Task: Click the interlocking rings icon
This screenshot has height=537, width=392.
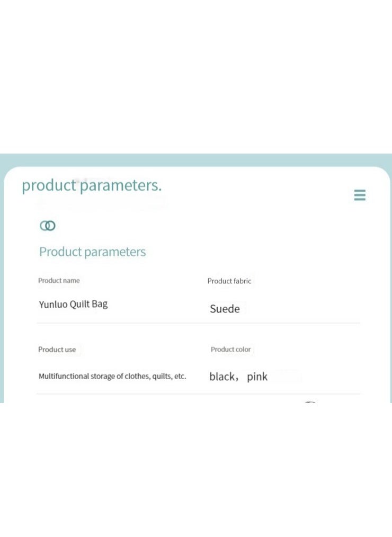Action: pos(48,226)
